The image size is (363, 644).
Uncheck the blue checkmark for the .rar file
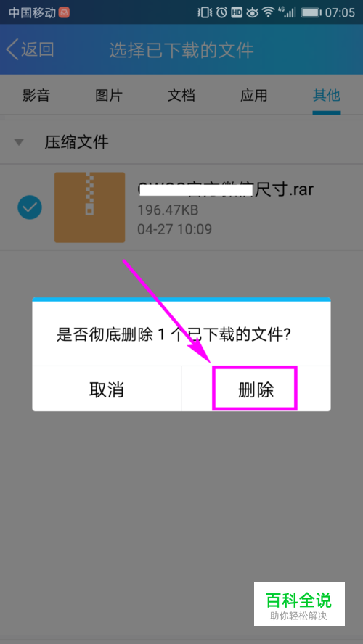click(x=30, y=207)
